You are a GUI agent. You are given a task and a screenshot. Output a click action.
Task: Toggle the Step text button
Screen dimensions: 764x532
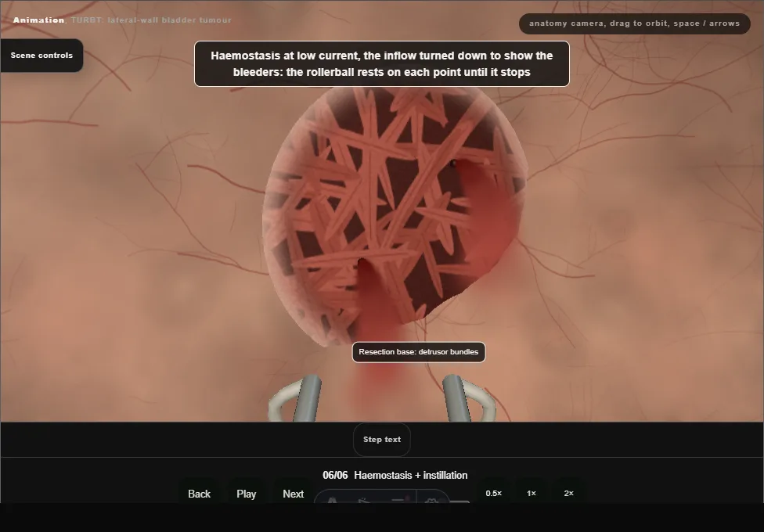tap(382, 440)
